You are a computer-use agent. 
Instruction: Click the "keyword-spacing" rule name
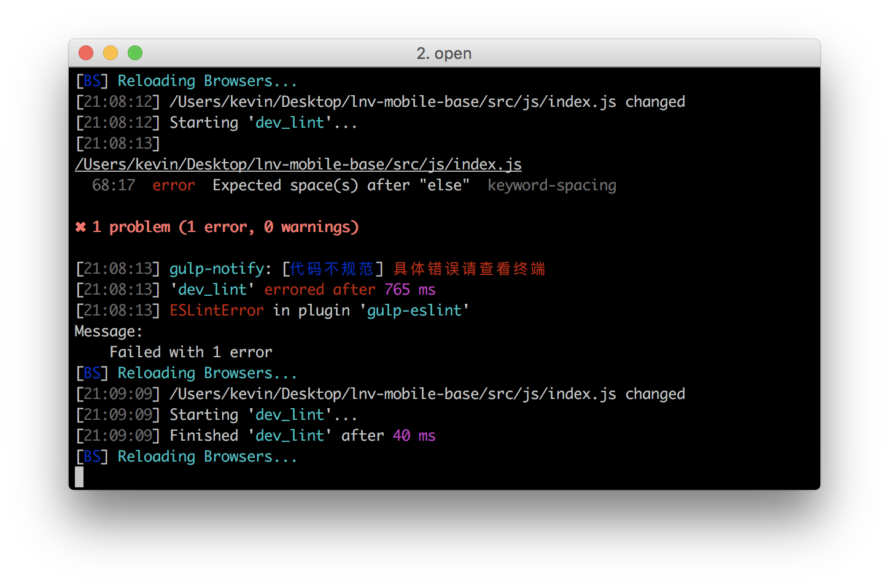coord(552,185)
